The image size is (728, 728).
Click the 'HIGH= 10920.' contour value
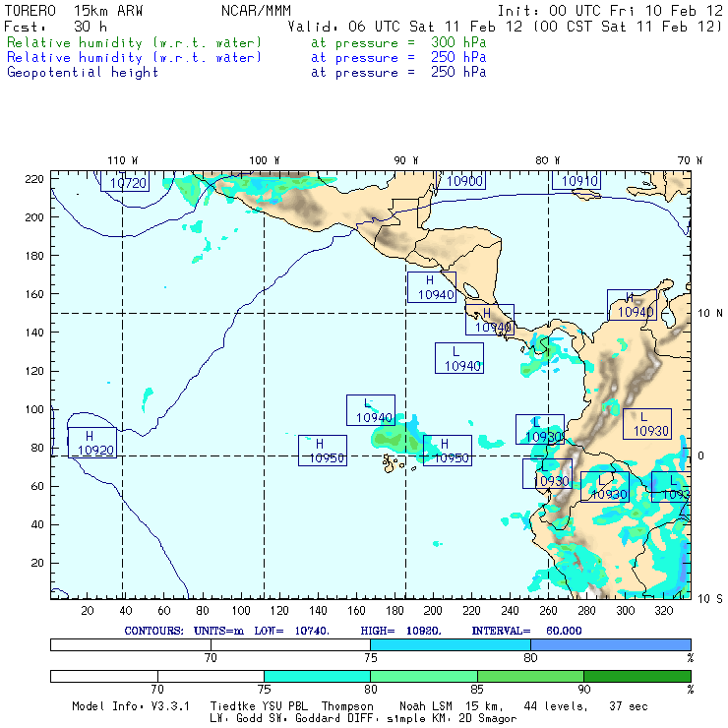400,631
